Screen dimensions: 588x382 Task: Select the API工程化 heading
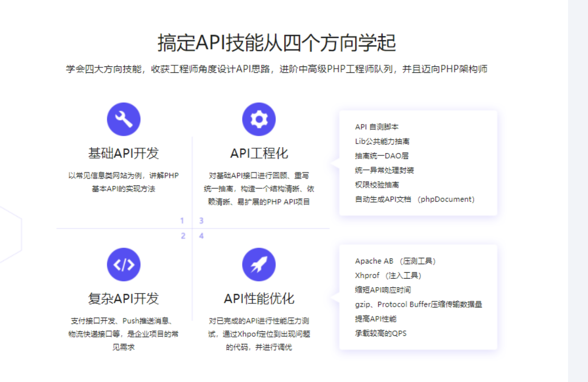click(259, 153)
